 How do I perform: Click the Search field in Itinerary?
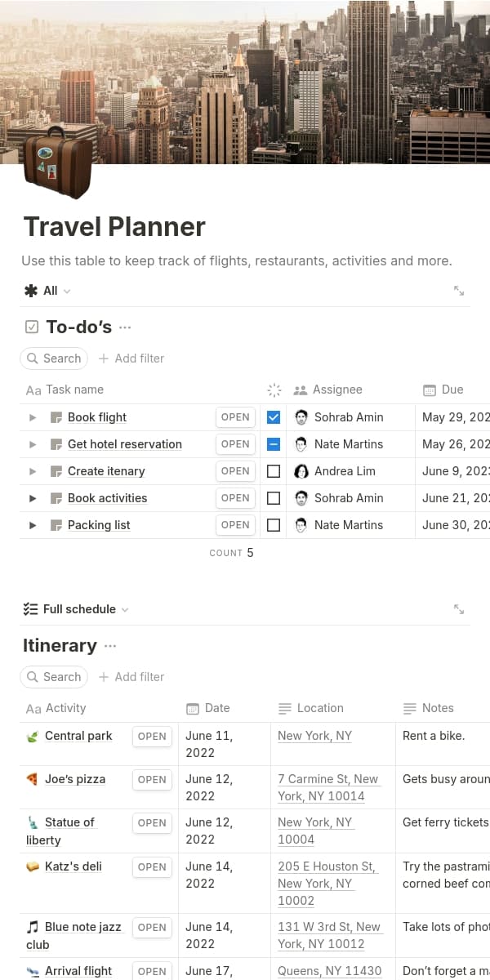pyautogui.click(x=54, y=677)
